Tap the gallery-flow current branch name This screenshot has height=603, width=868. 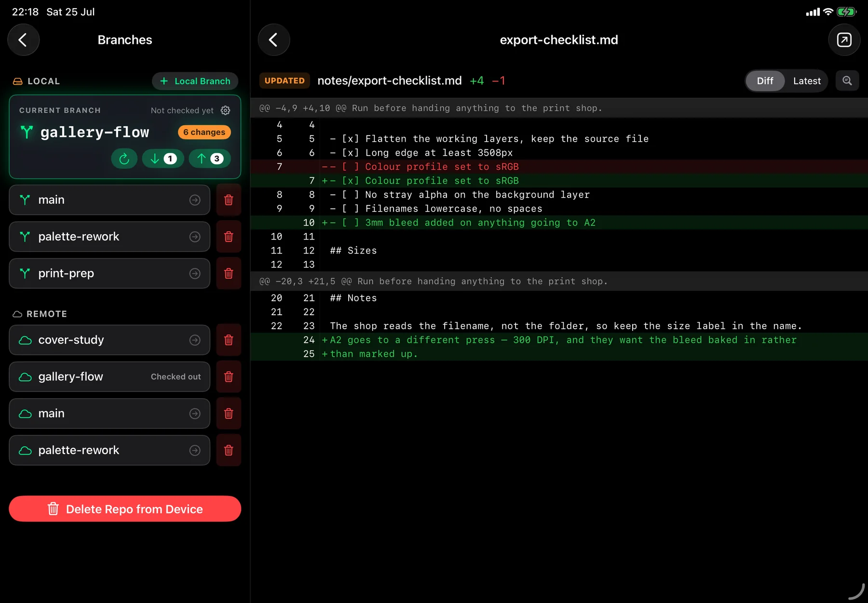[x=95, y=132]
